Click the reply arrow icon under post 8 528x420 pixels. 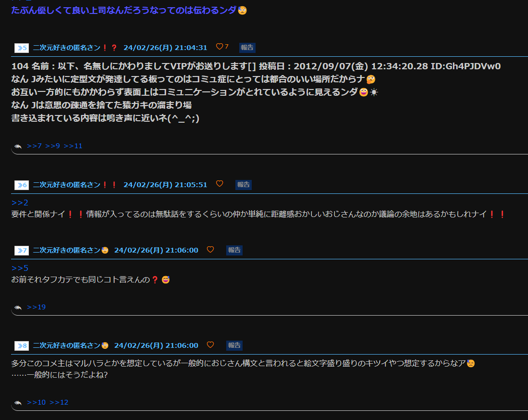click(18, 403)
